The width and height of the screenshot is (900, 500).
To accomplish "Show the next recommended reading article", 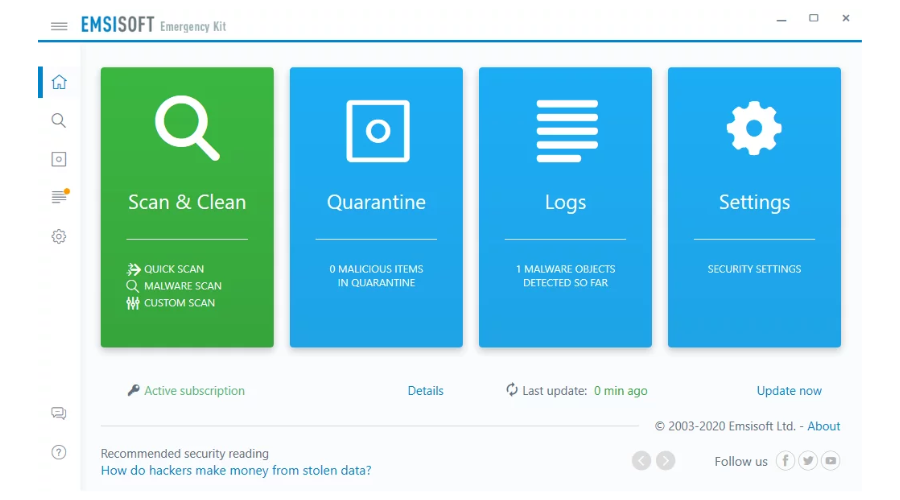I will tap(666, 460).
